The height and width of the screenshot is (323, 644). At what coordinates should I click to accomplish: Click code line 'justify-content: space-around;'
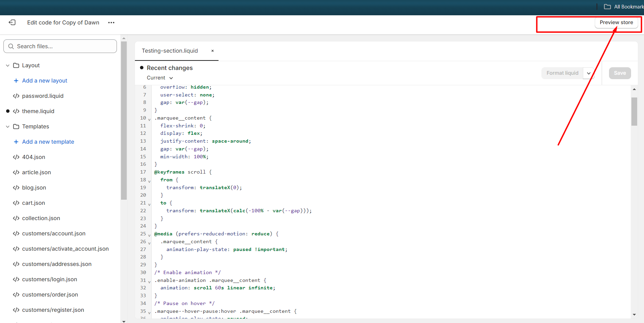point(206,141)
